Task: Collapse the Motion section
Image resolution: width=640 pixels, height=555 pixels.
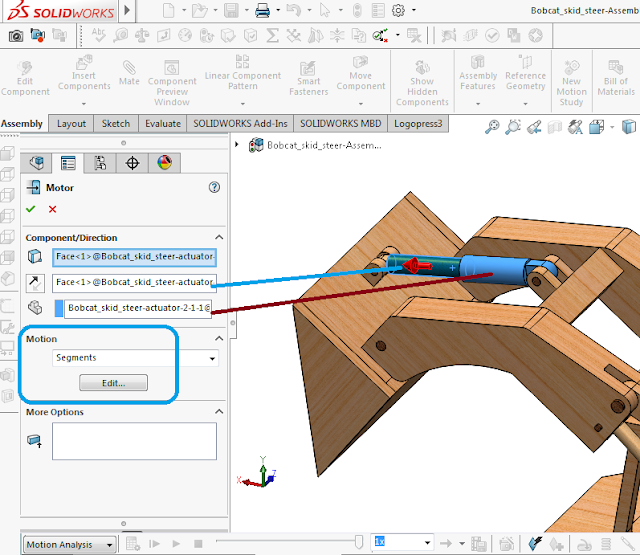Action: [x=219, y=339]
